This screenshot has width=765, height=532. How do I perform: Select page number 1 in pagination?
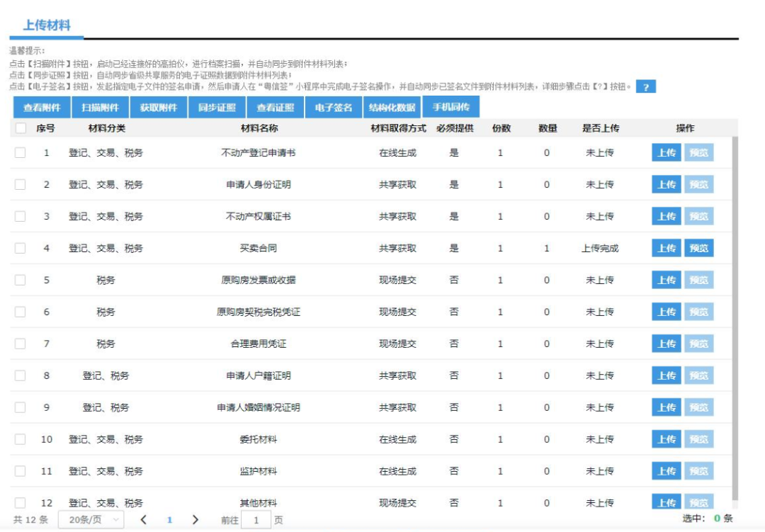(169, 520)
